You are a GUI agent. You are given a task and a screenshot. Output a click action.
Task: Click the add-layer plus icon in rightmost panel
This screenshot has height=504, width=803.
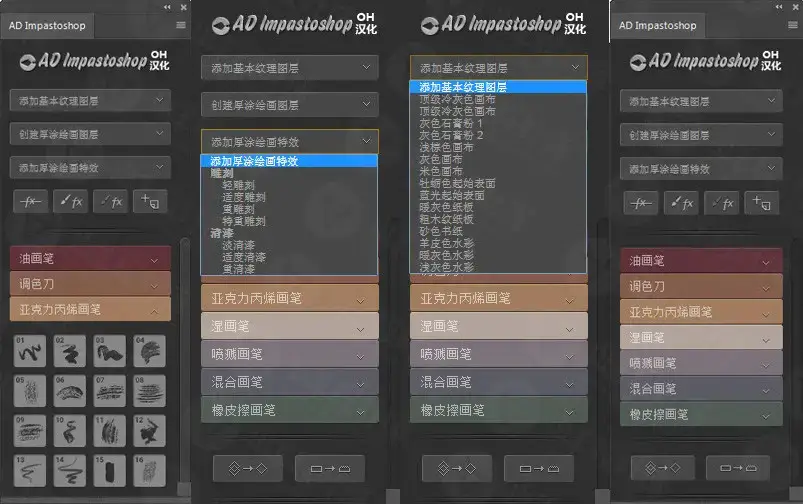click(762, 203)
